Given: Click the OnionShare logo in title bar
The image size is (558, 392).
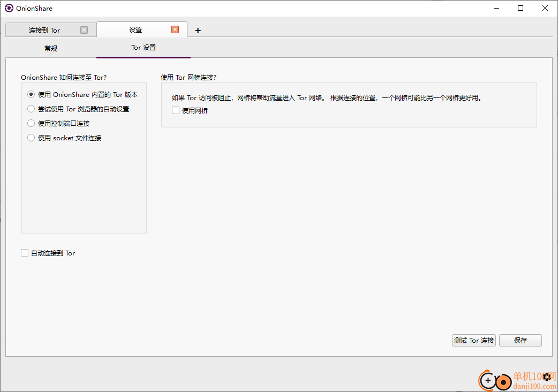Looking at the screenshot, I should tap(9, 8).
